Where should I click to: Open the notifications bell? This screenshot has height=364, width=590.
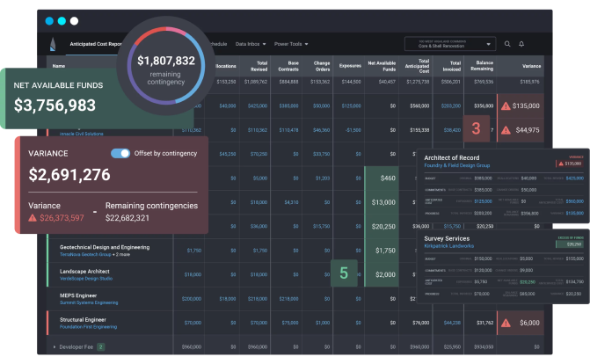(x=521, y=43)
